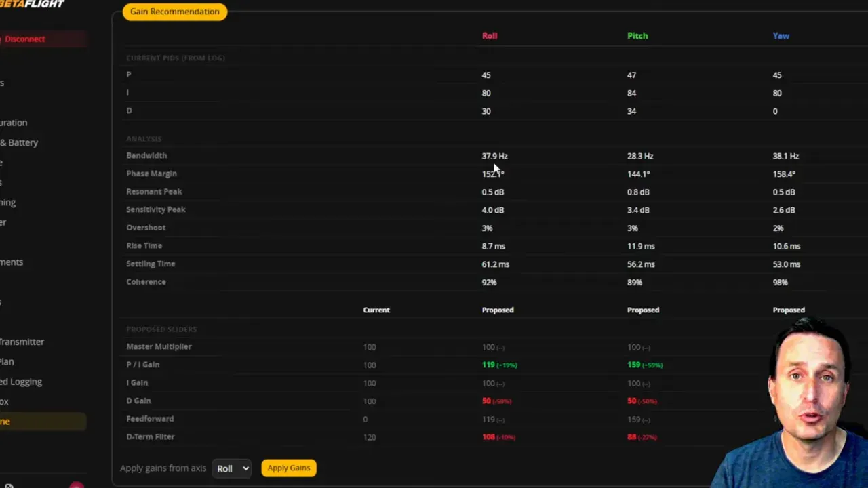Click the Roll settling time 61.2 ms

(x=496, y=264)
